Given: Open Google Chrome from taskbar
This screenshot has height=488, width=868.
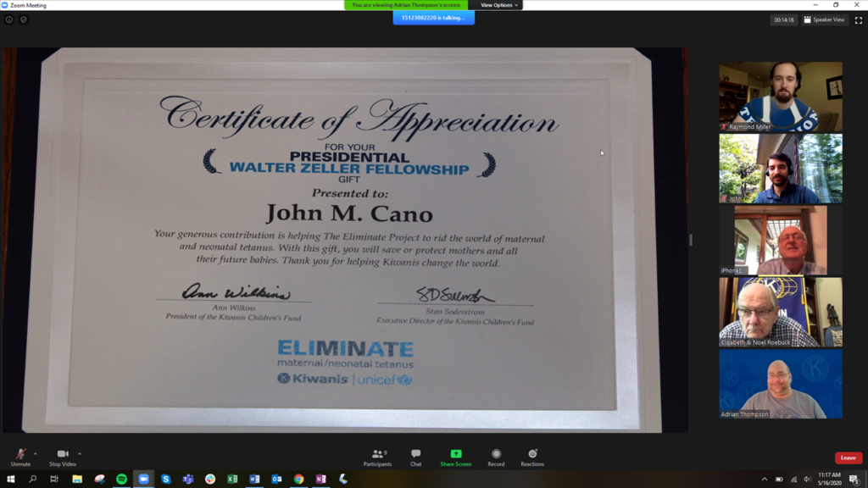Looking at the screenshot, I should coord(299,480).
